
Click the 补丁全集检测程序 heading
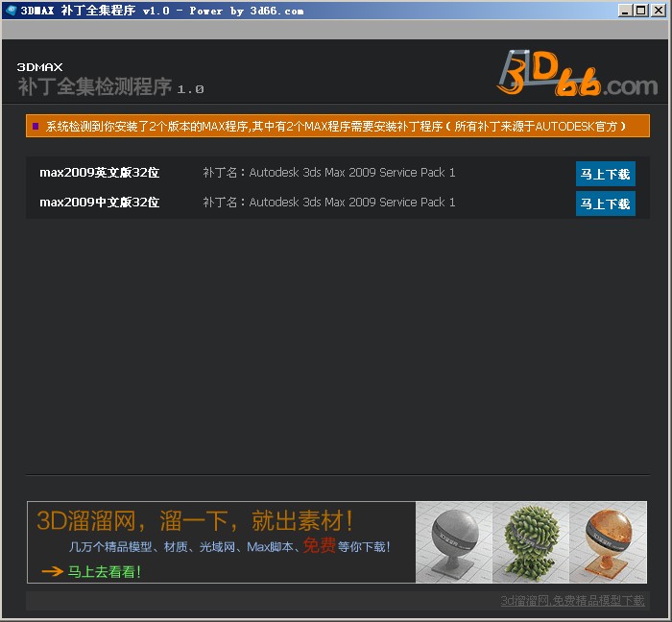click(95, 86)
